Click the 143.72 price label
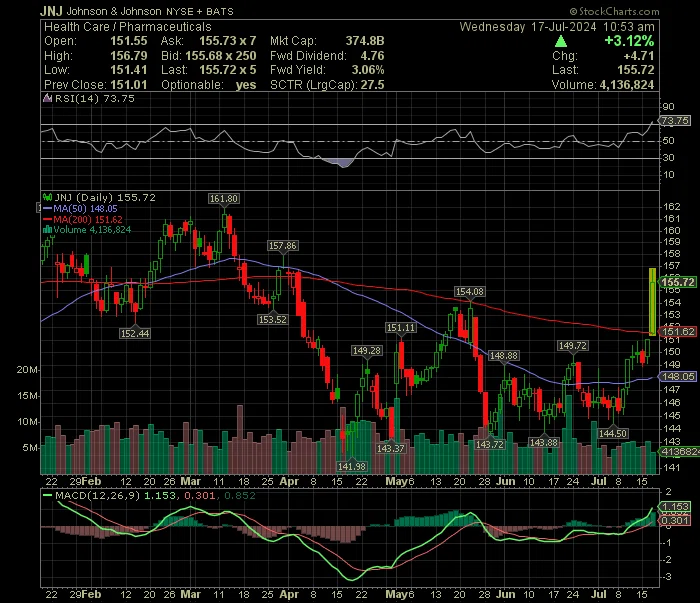Screen dimensions: 700x603 (490, 444)
